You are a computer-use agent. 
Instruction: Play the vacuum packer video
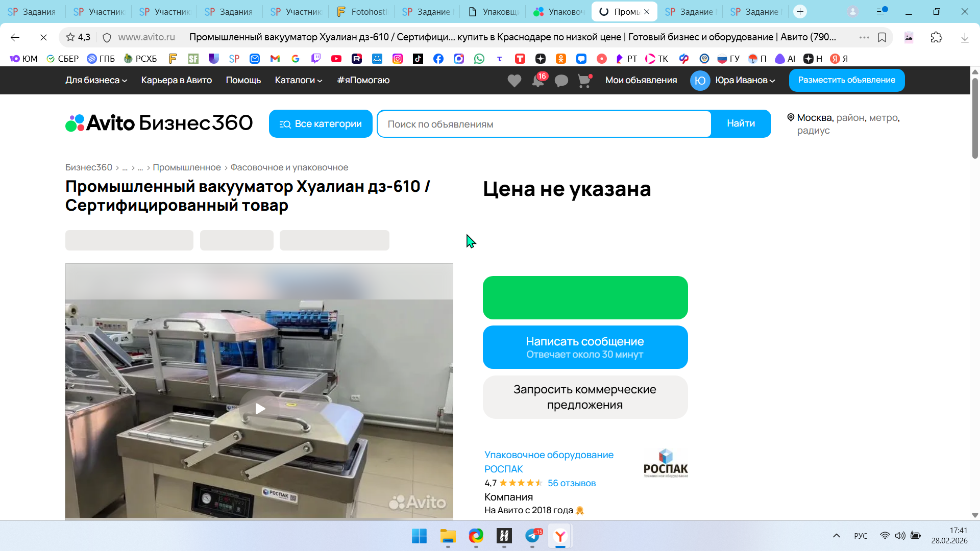(x=260, y=409)
